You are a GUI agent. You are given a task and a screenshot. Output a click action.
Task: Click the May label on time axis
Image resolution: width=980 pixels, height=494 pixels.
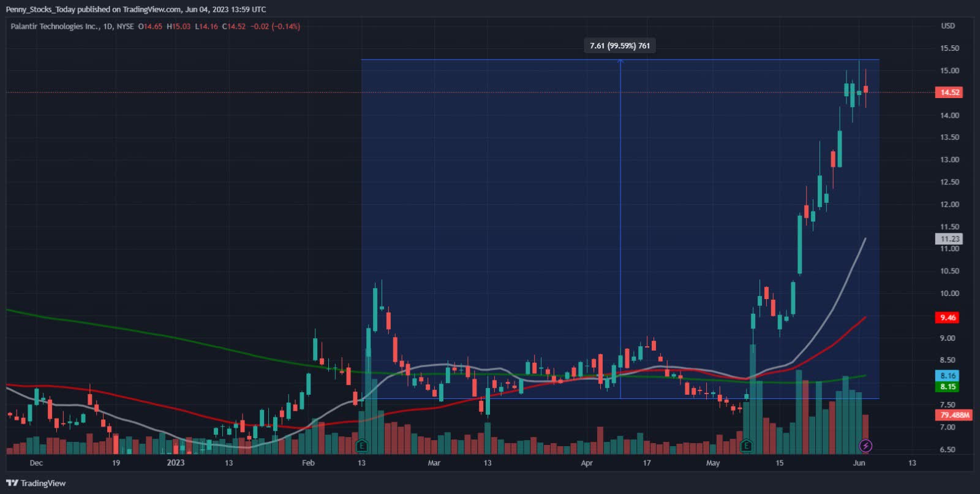tap(713, 463)
